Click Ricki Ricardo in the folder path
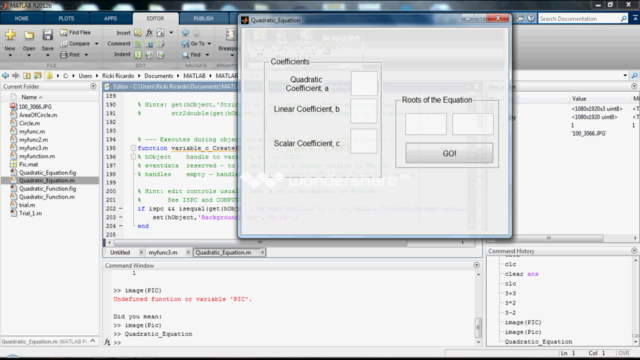640x360 pixels. click(118, 76)
